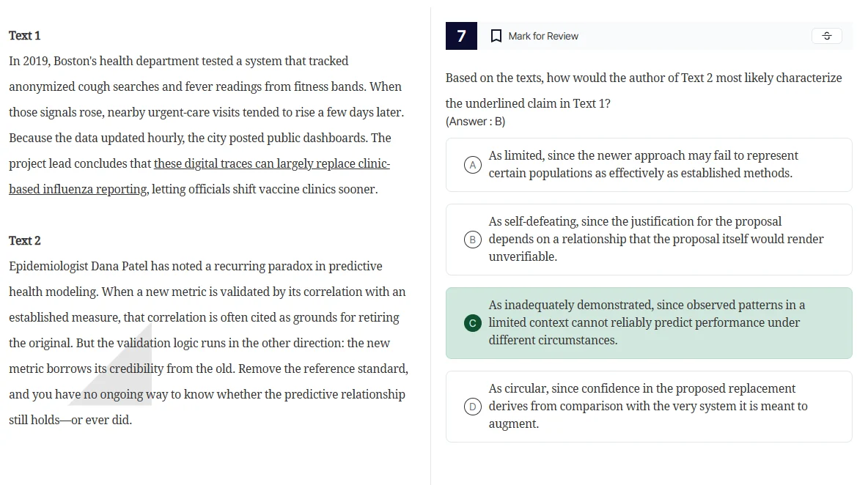Click the letter B circle icon
868x485 pixels.
(x=472, y=239)
